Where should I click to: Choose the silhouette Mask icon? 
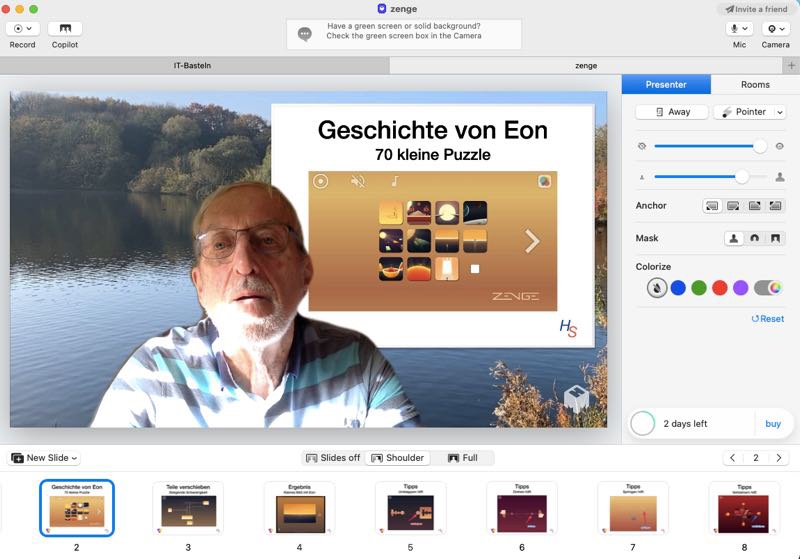point(734,239)
